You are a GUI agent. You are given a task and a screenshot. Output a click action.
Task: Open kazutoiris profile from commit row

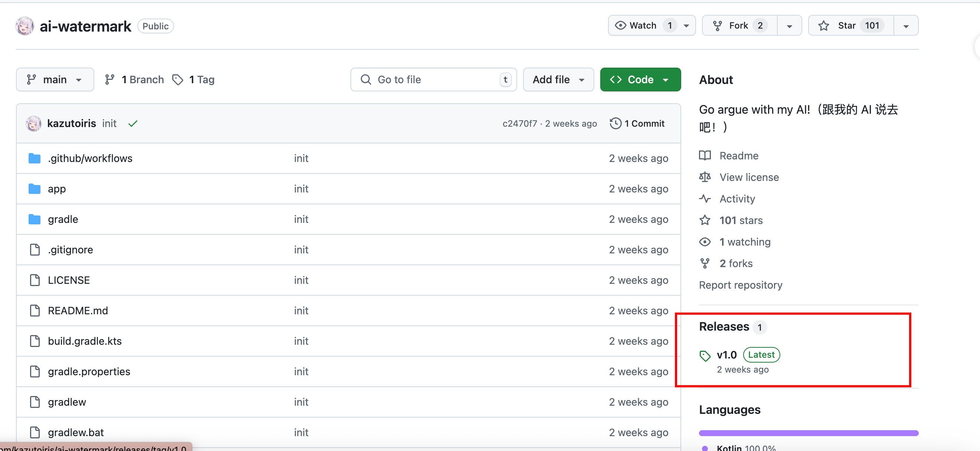[x=72, y=123]
